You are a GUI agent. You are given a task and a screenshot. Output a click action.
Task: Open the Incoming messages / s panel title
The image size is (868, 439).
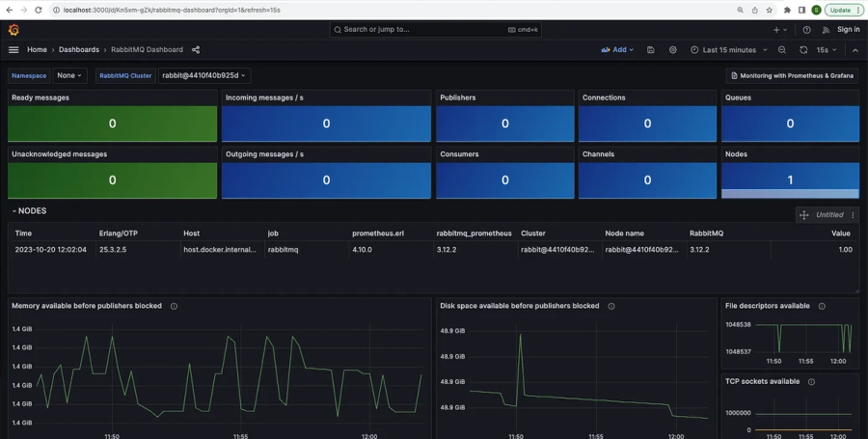pos(264,97)
